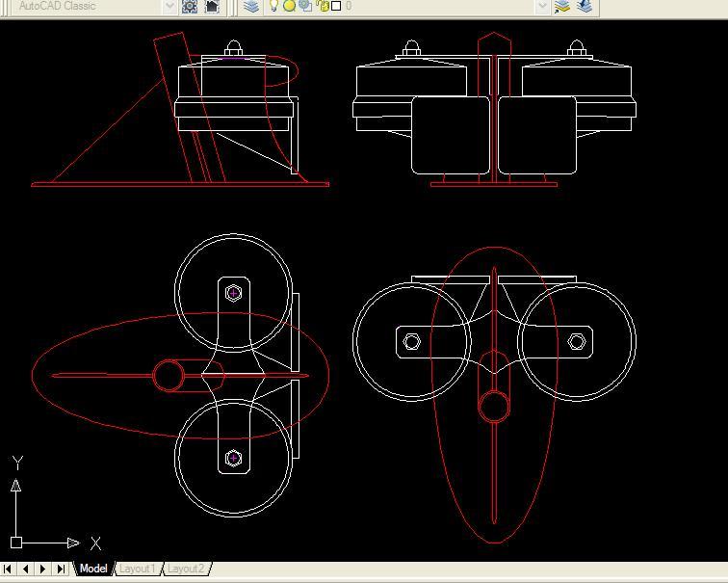
Task: Toggle lock icon for layer 0
Action: click(323, 6)
